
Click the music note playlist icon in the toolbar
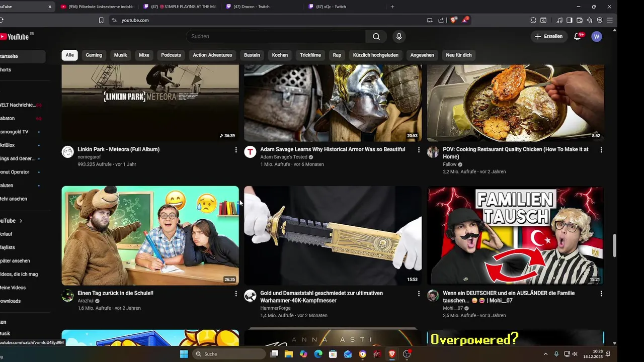click(x=559, y=20)
